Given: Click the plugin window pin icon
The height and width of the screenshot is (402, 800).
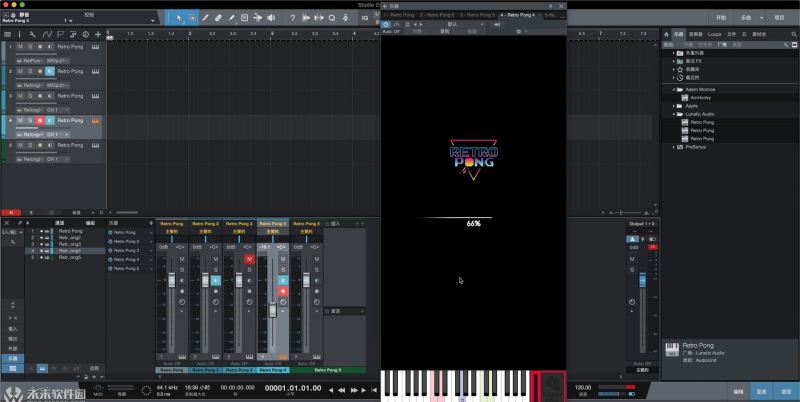Looking at the screenshot, I should click(x=551, y=6).
